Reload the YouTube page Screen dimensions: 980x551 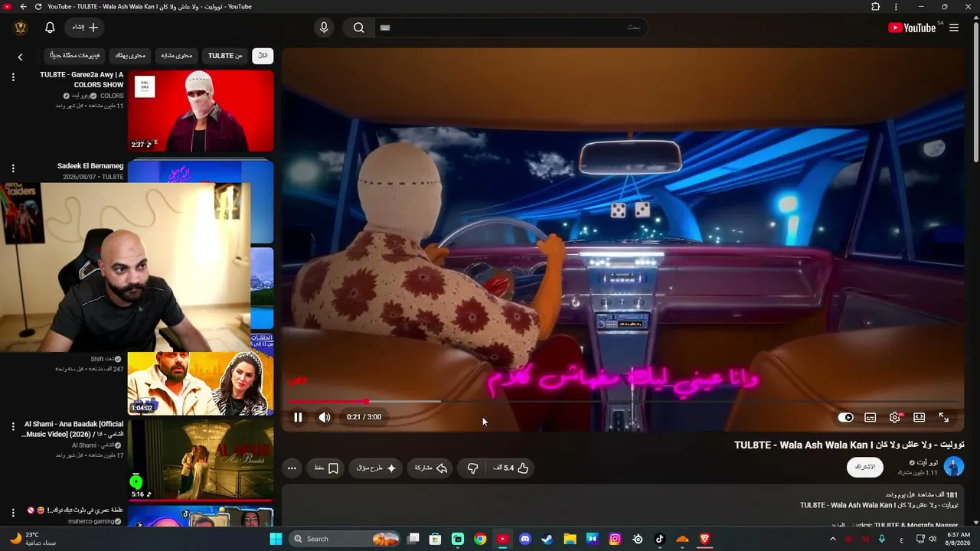pyautogui.click(x=38, y=7)
